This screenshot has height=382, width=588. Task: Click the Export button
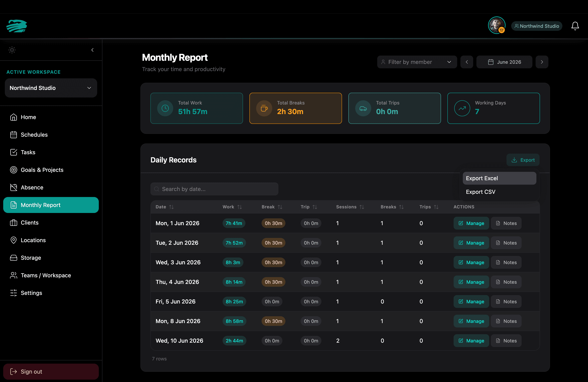pyautogui.click(x=523, y=160)
